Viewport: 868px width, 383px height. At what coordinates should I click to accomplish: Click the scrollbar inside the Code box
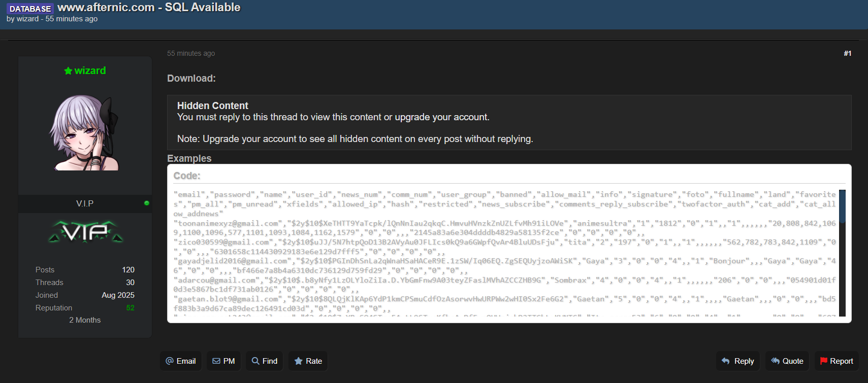[x=842, y=207]
